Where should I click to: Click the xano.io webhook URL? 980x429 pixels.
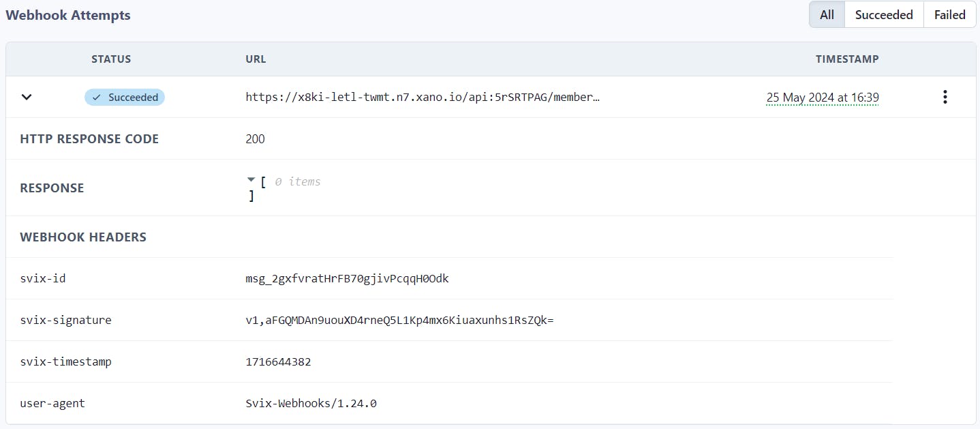[423, 97]
